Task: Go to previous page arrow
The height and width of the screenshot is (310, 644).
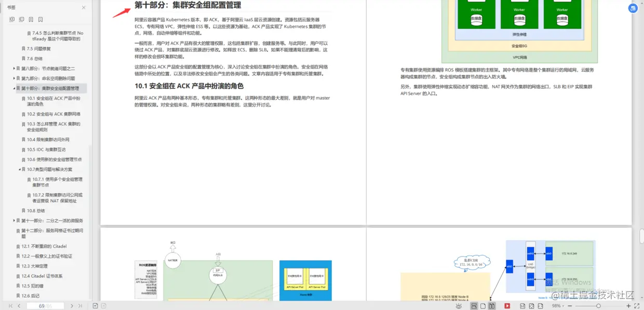Action: coord(19,306)
